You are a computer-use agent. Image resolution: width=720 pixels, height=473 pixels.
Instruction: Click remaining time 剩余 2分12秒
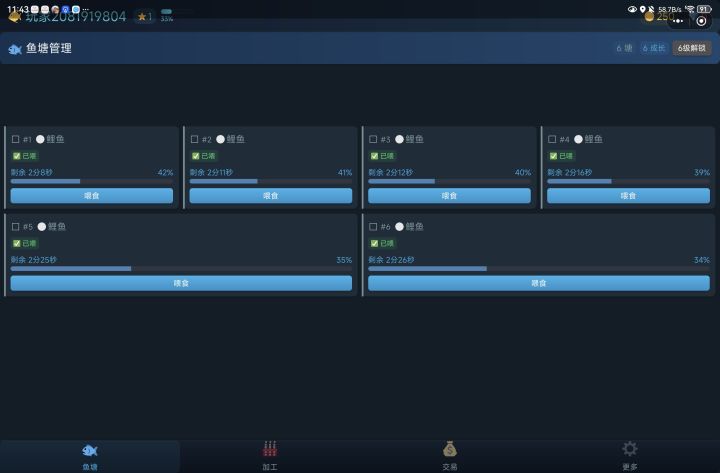391,173
